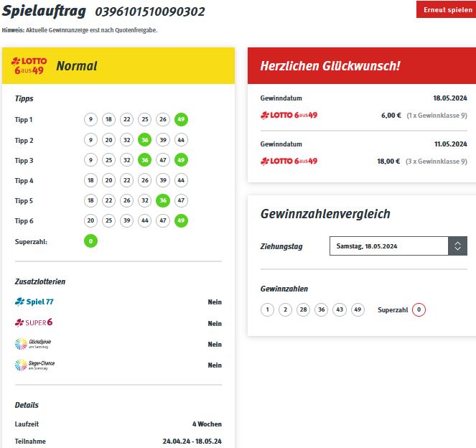Click ball 18 in Tipp 4
The width and height of the screenshot is (476, 448).
[x=90, y=180]
